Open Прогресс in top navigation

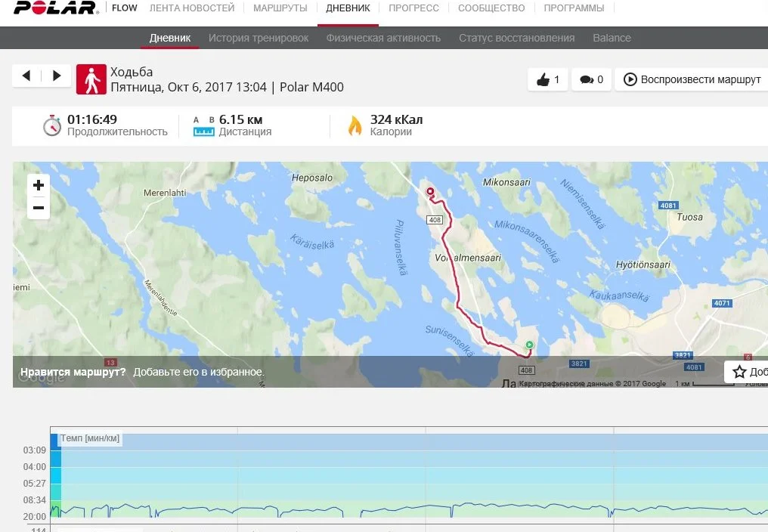point(414,8)
